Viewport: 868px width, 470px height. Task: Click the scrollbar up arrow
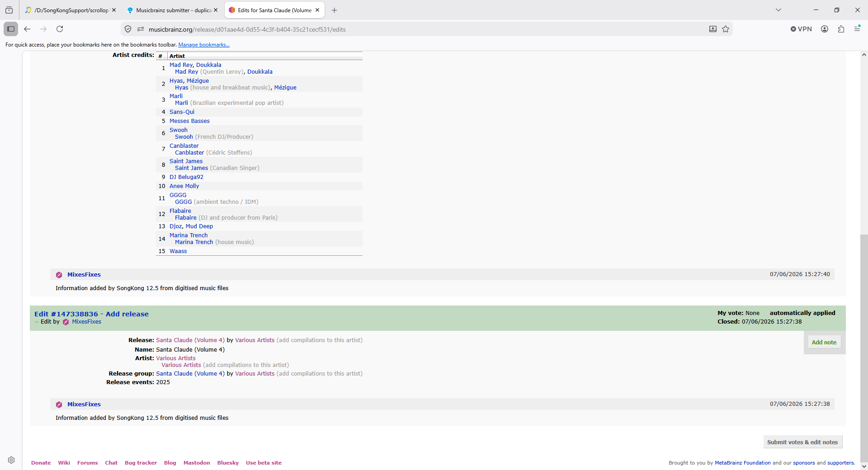864,55
